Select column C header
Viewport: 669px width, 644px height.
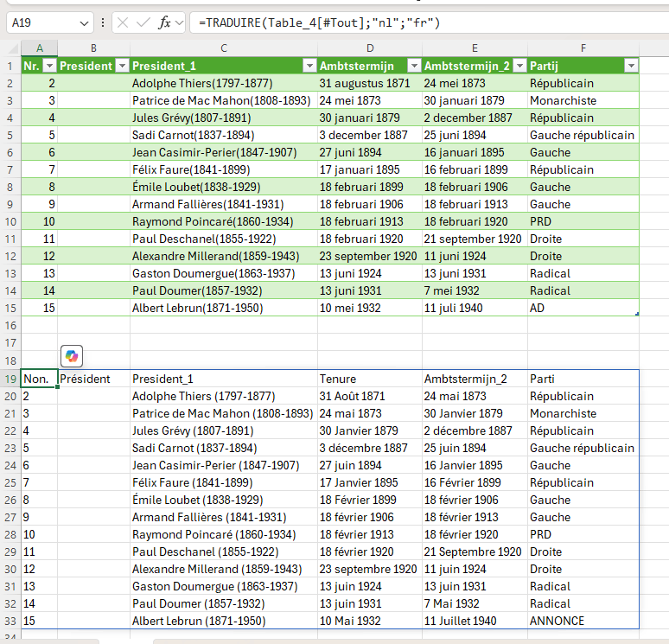(x=224, y=48)
